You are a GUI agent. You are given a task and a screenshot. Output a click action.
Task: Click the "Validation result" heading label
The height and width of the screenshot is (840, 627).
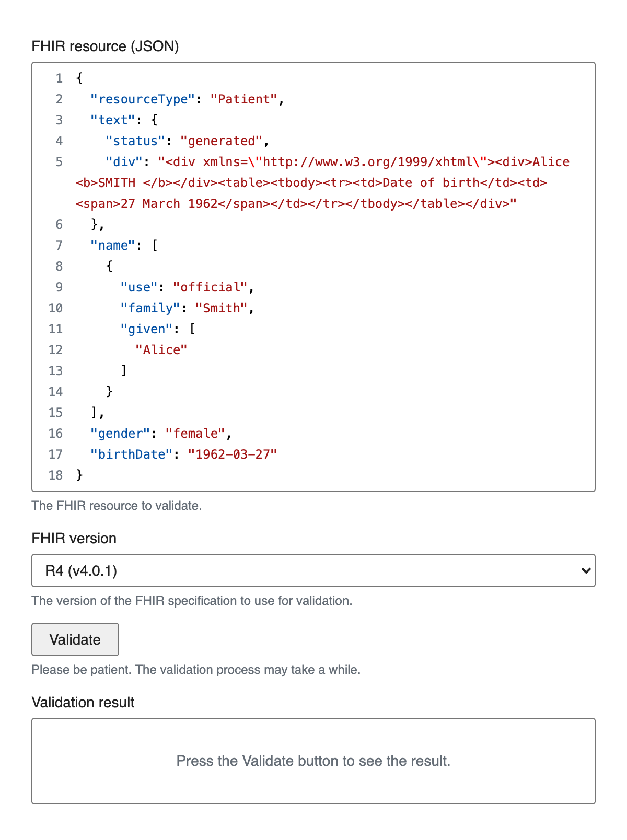pyautogui.click(x=83, y=703)
